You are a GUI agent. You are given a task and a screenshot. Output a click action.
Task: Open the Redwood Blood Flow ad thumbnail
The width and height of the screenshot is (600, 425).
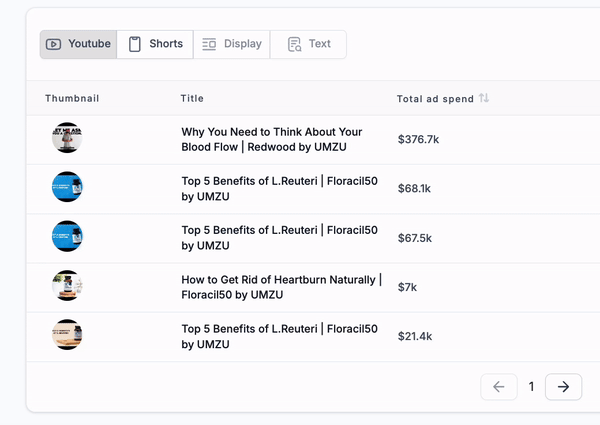click(67, 138)
